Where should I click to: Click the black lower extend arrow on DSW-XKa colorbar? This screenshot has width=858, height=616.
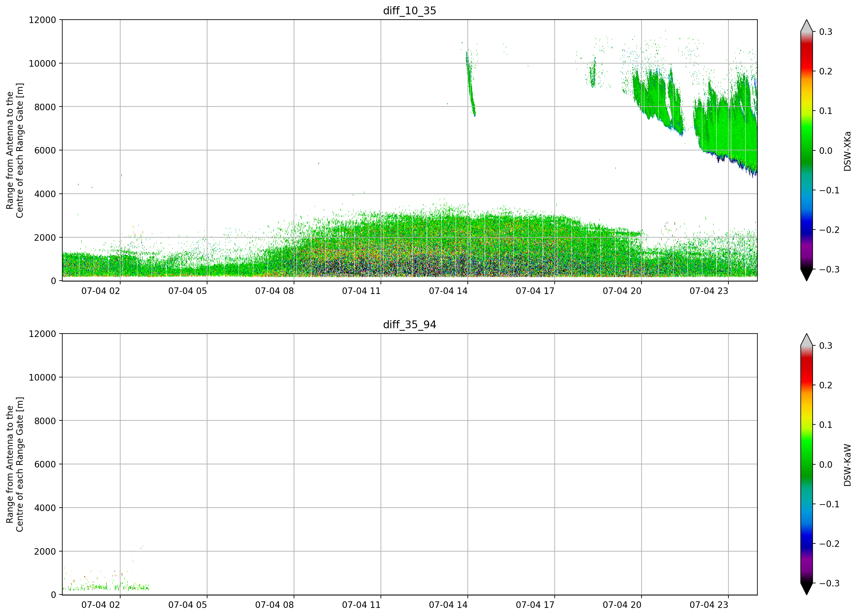click(807, 275)
